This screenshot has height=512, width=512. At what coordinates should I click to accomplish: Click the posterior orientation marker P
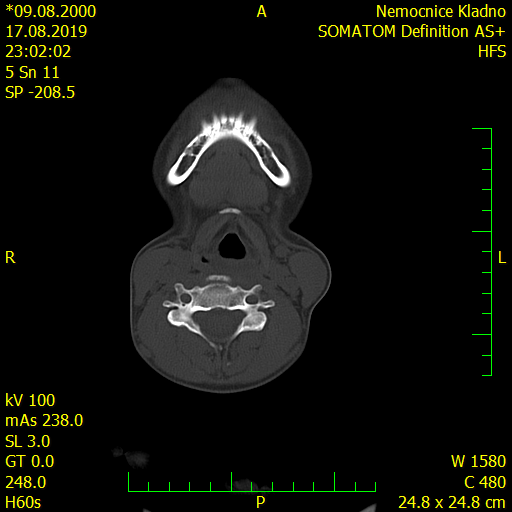tap(261, 502)
